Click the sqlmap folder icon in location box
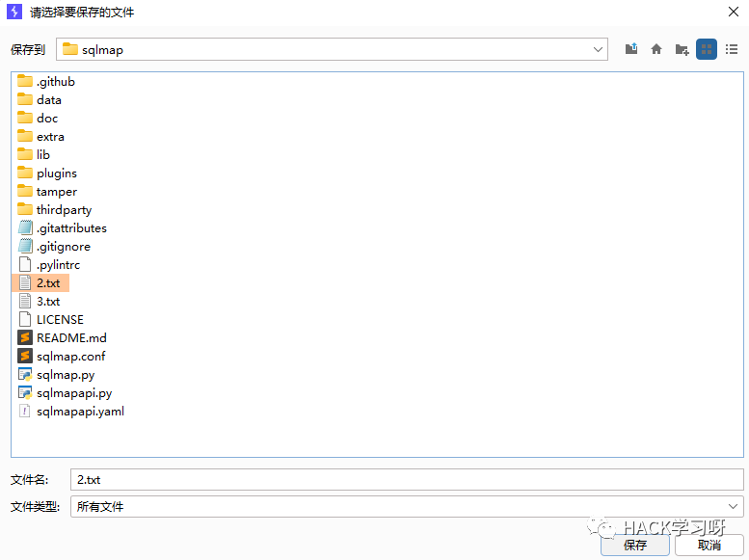The width and height of the screenshot is (749, 560). point(70,49)
